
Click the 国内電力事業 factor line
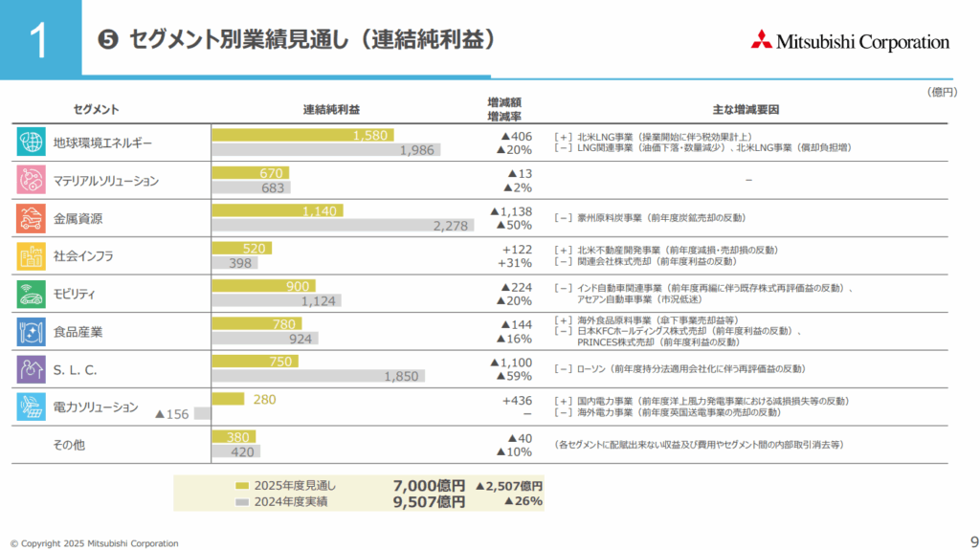point(702,401)
